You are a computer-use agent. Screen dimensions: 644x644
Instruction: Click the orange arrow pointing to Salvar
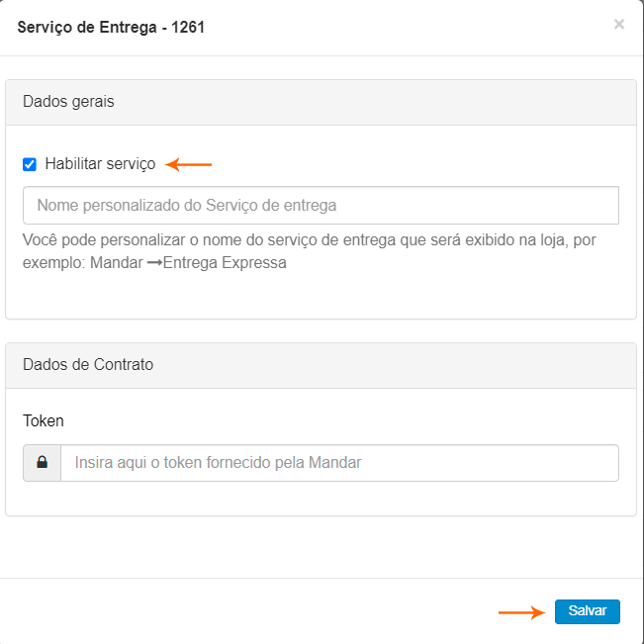click(521, 612)
